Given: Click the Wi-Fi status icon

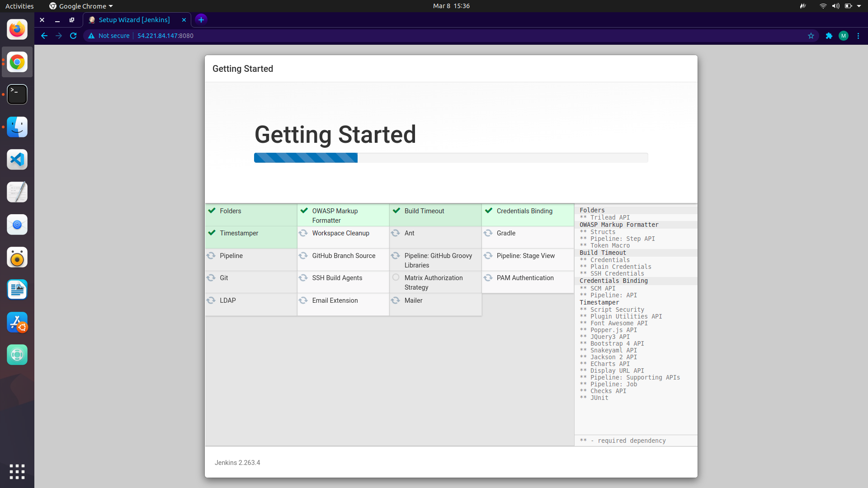Looking at the screenshot, I should [823, 6].
